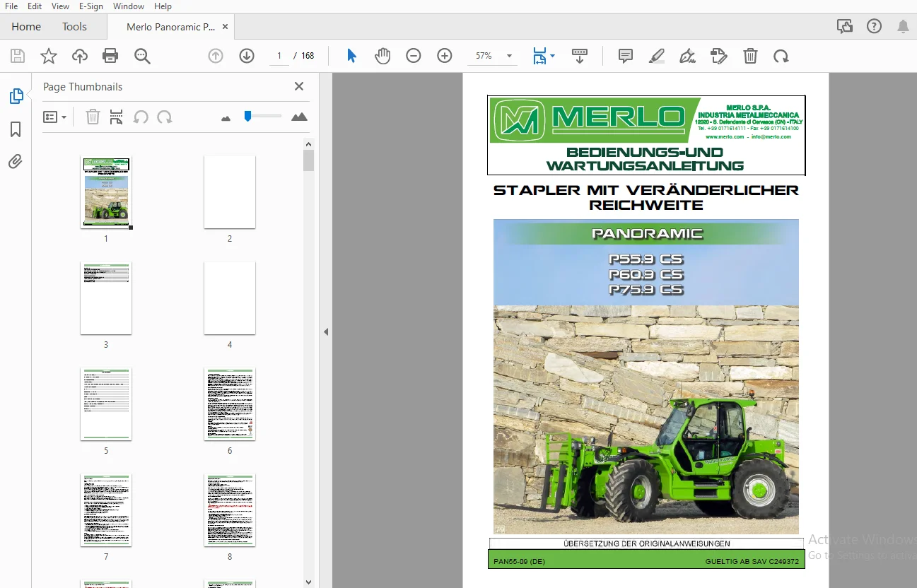
Task: Open fit page scrolling options
Action: coord(544,56)
